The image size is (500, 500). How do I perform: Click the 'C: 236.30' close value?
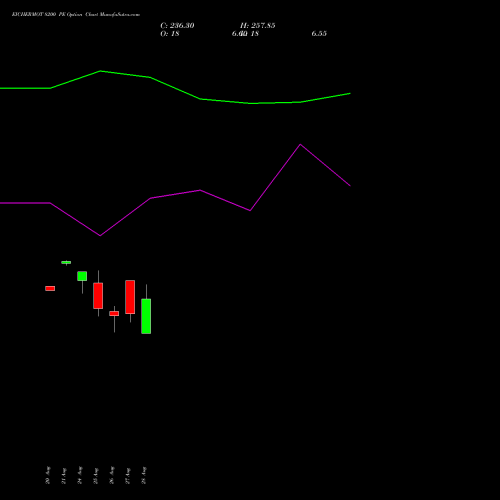(177, 26)
